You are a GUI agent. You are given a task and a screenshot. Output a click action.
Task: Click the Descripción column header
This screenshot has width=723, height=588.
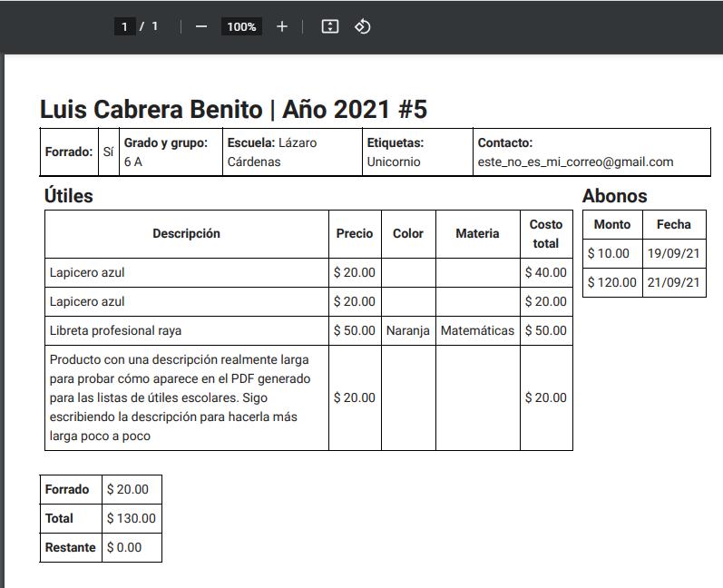[x=186, y=234]
